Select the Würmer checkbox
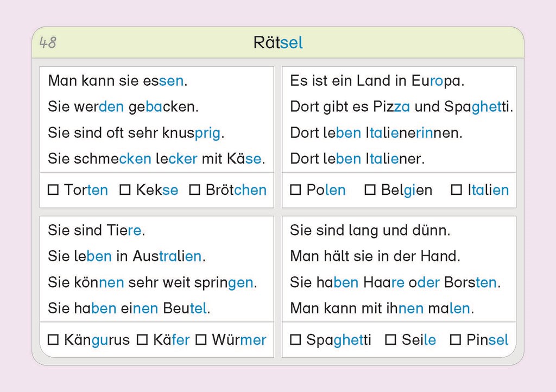The image size is (556, 392). pos(201,340)
